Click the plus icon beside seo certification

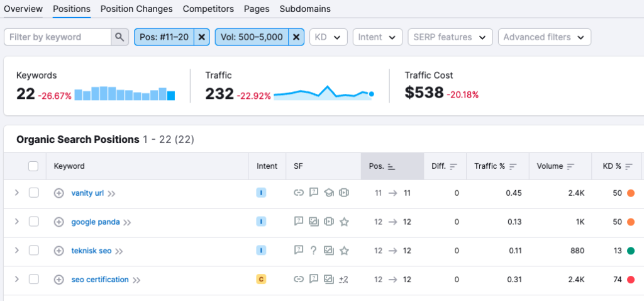(59, 280)
